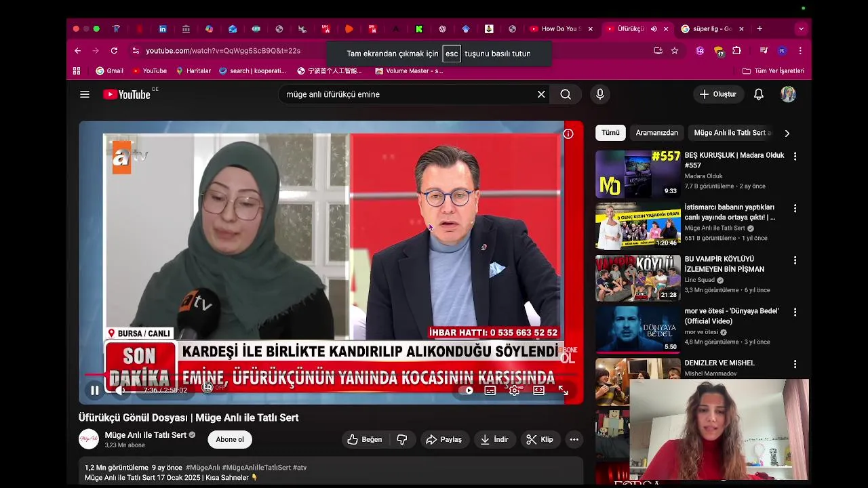Dislike the video

(x=401, y=439)
